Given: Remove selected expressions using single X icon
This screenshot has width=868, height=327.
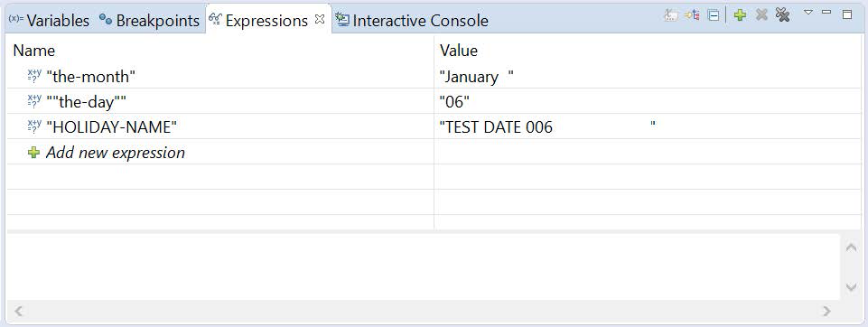Looking at the screenshot, I should (x=761, y=15).
